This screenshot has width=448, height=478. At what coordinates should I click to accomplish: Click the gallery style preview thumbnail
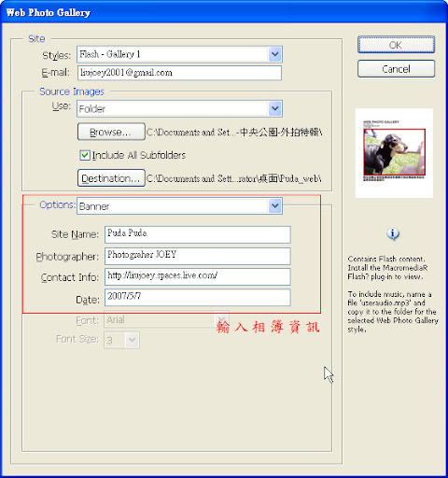click(394, 153)
